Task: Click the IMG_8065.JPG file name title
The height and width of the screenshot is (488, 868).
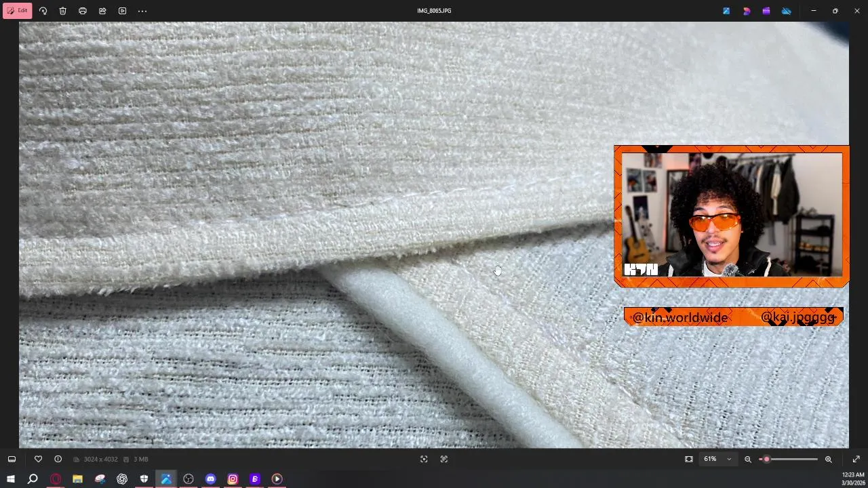Action: point(434,11)
